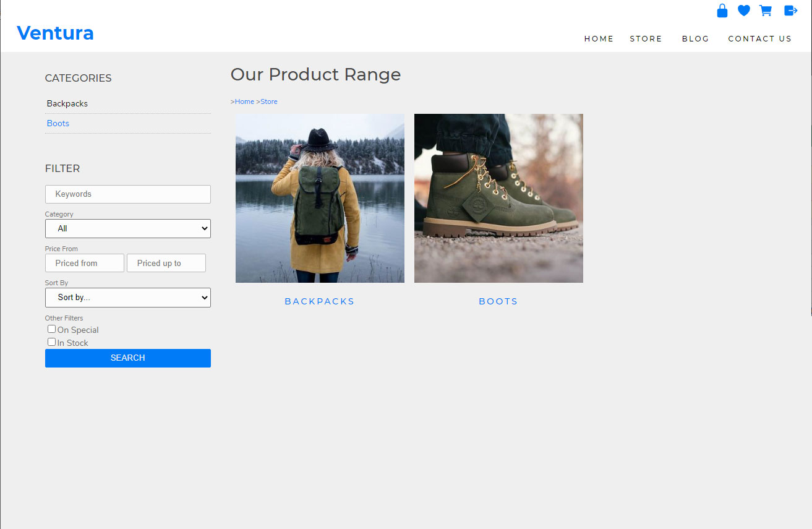This screenshot has height=529, width=812.
Task: Open the account lock icon
Action: (722, 11)
